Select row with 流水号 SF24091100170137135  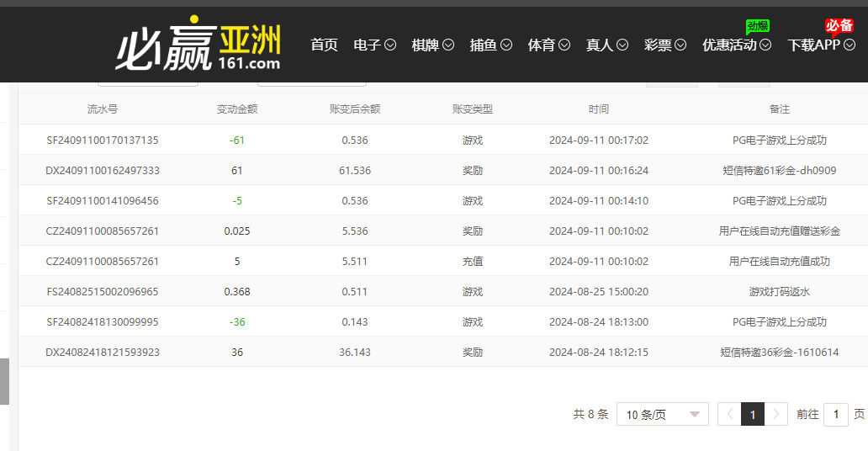tap(103, 141)
